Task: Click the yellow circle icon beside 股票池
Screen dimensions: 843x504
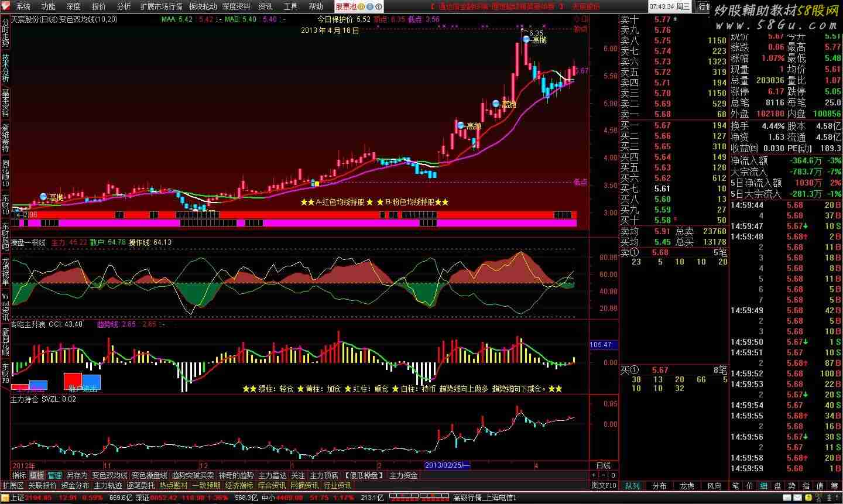Action: tap(362, 6)
